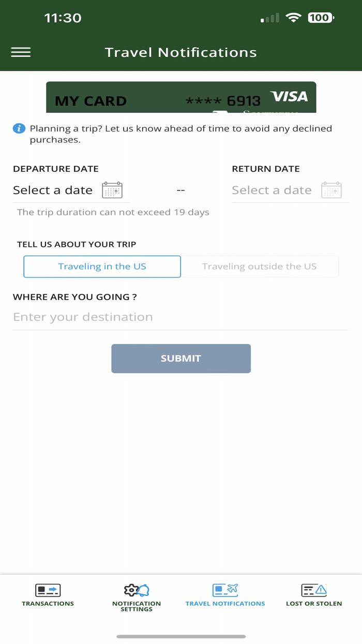Open the hamburger menu
The height and width of the screenshot is (644, 362).
pos(21,52)
